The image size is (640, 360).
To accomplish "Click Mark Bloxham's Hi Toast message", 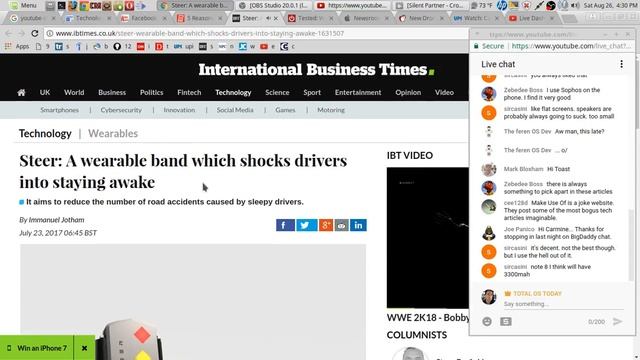I will pos(537,169).
